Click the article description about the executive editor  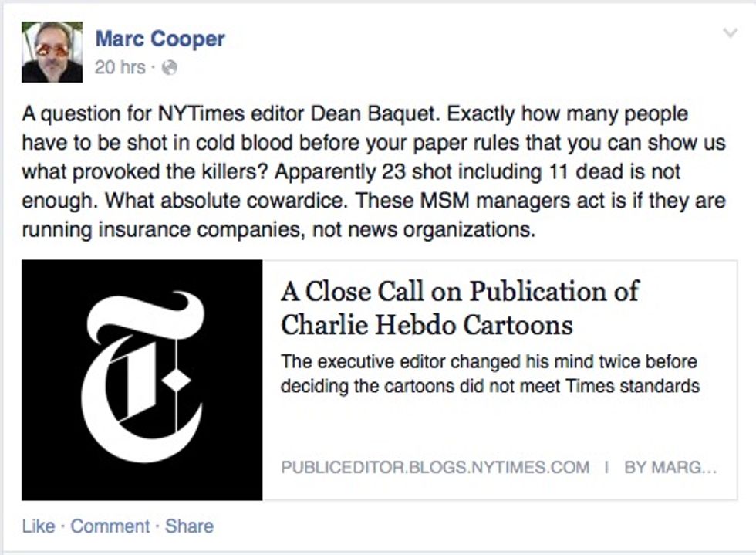pos(489,374)
